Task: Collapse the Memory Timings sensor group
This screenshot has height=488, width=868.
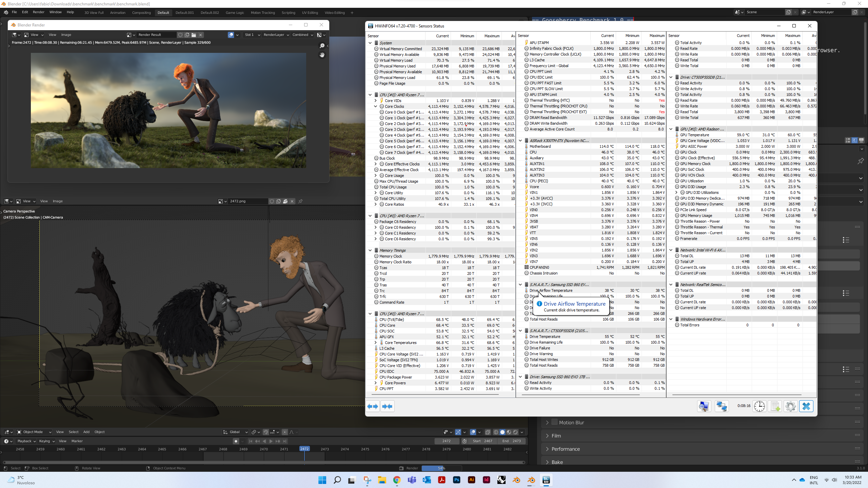Action: pyautogui.click(x=370, y=250)
